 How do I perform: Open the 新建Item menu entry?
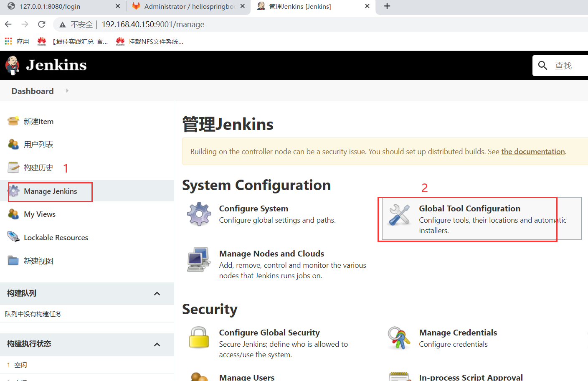click(38, 121)
